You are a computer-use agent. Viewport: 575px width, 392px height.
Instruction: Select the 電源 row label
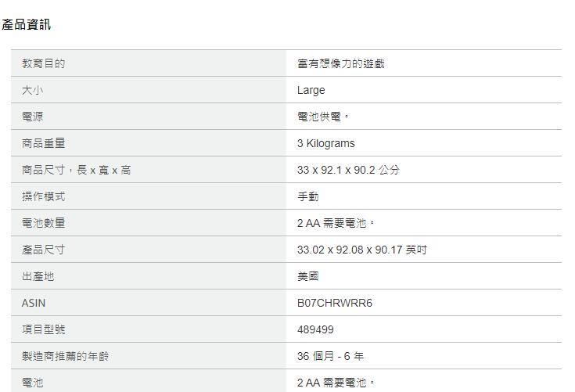coord(33,117)
